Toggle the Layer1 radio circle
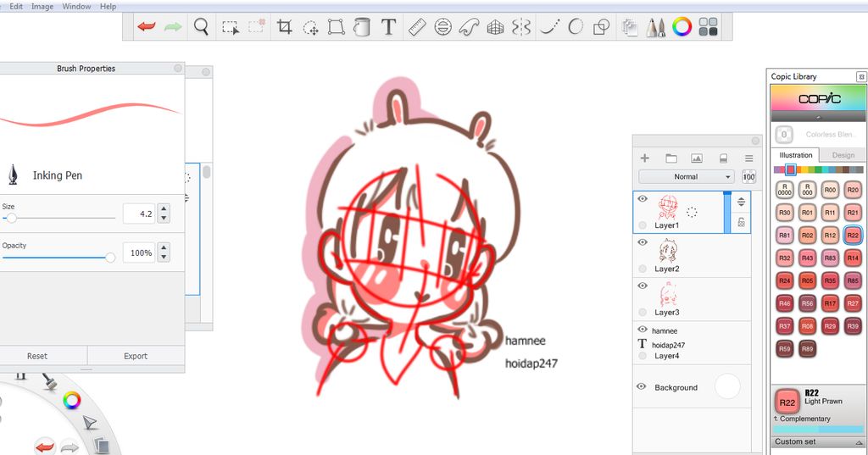The image size is (868, 455). 643,225
